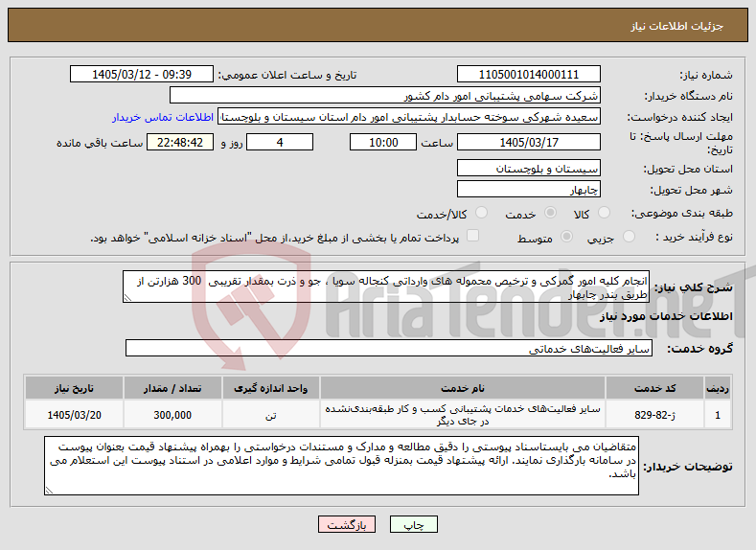Open the اطلاعات تماس خریدار link
756x550 pixels.
coord(163,117)
